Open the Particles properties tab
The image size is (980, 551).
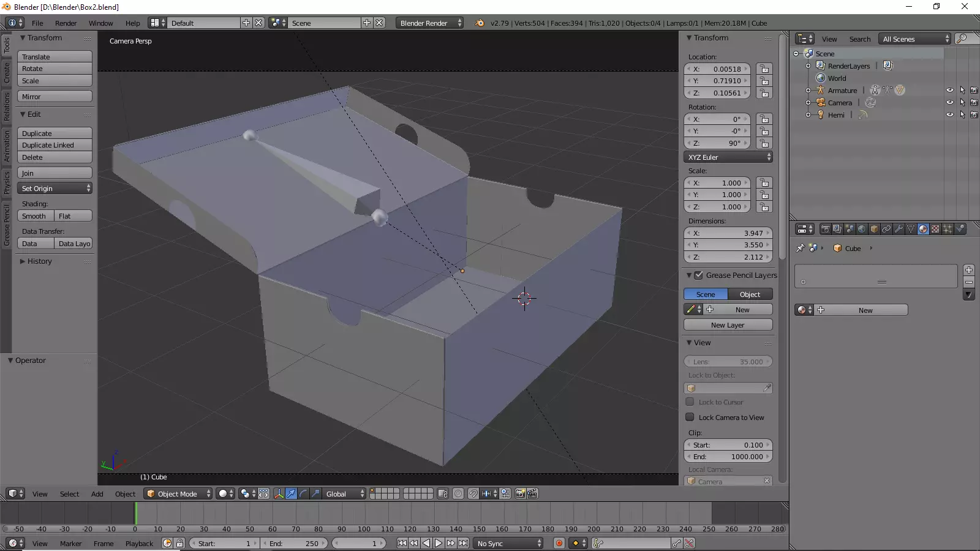click(948, 229)
